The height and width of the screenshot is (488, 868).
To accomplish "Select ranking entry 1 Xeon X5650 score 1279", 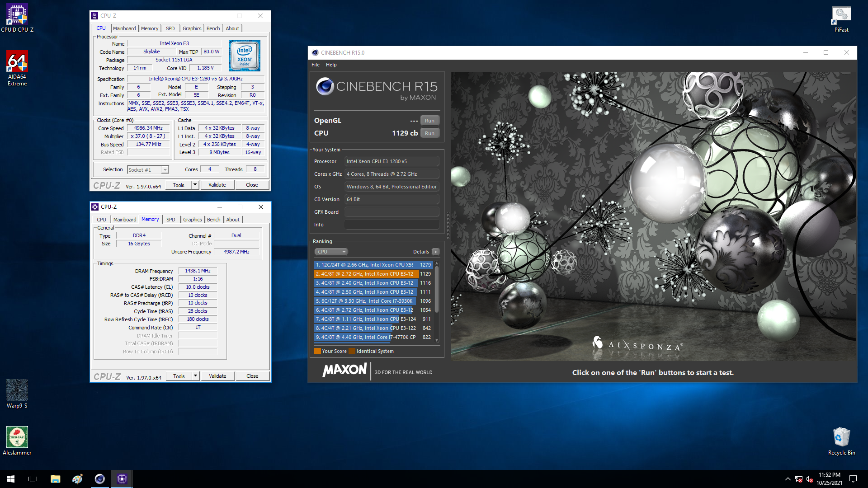I will tap(373, 265).
